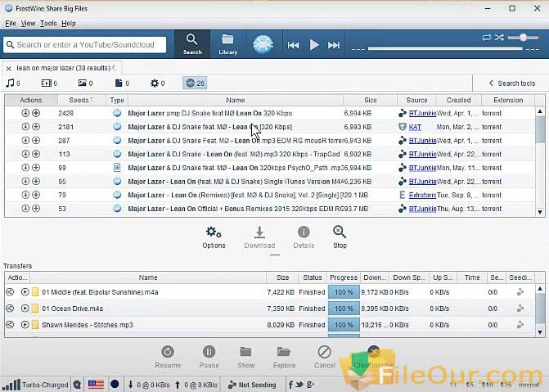Filter results by programs gear (0)

(x=158, y=83)
